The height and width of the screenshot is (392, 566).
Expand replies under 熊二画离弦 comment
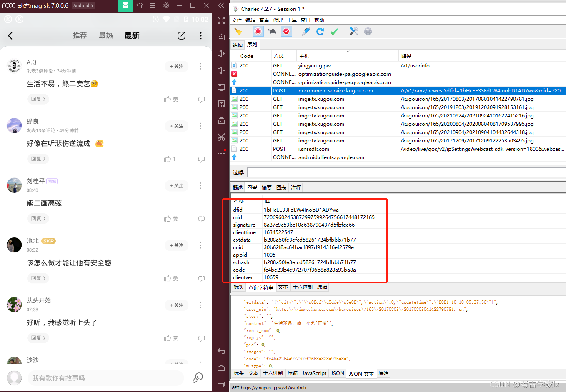pyautogui.click(x=38, y=218)
